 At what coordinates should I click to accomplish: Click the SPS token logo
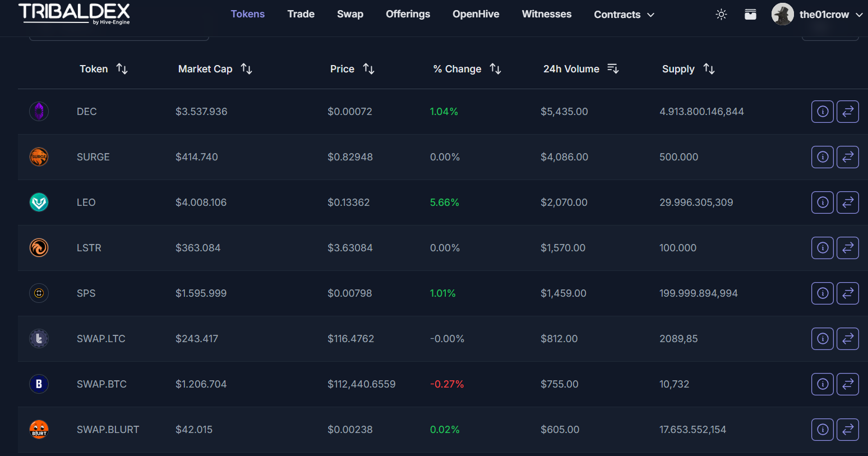click(x=39, y=293)
